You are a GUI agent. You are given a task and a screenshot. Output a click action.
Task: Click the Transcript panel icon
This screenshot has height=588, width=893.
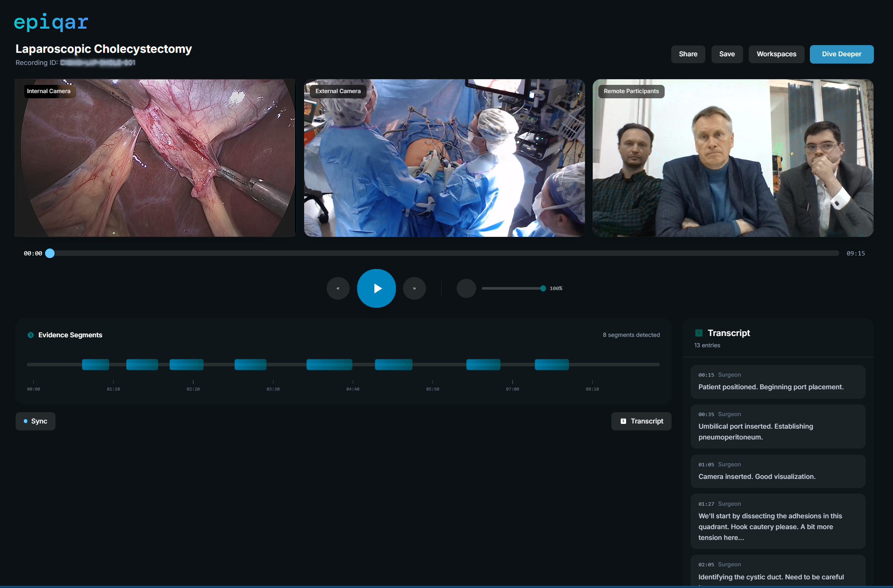tap(699, 333)
